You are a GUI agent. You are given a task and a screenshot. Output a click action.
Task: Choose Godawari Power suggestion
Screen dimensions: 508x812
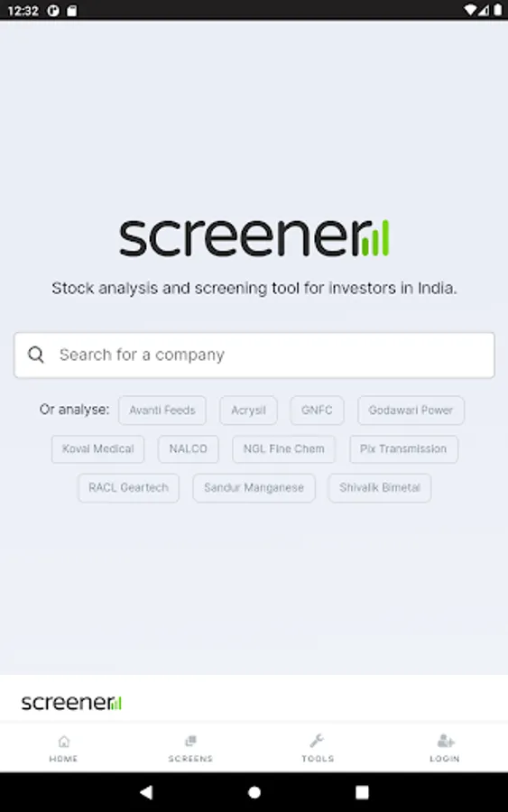tap(411, 411)
